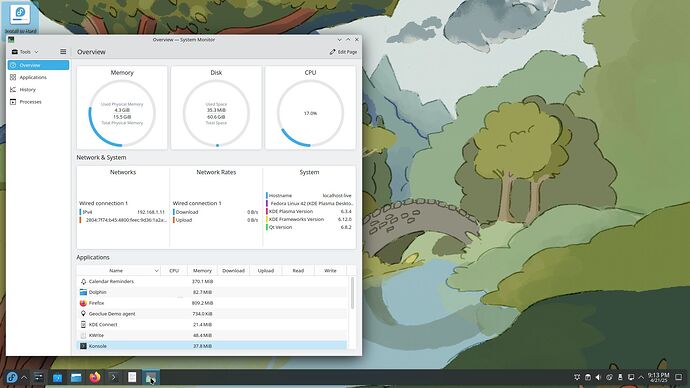The width and height of the screenshot is (690, 388).
Task: Open the hamburger menu in System Monitor sidebar
Action: [63, 52]
